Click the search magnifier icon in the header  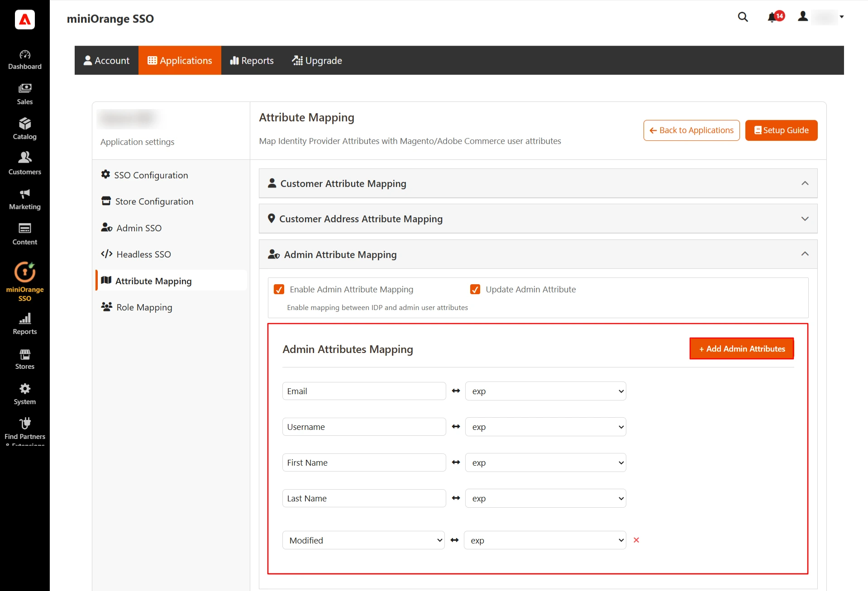tap(743, 17)
